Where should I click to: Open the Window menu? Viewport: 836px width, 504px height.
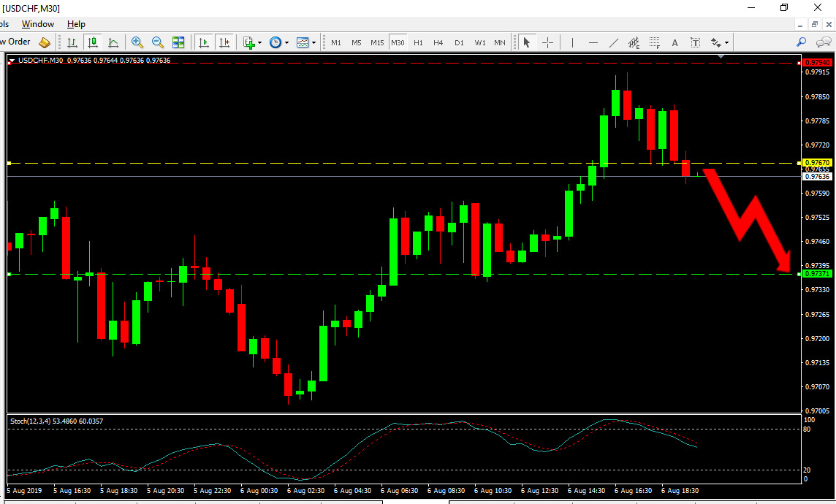(38, 24)
